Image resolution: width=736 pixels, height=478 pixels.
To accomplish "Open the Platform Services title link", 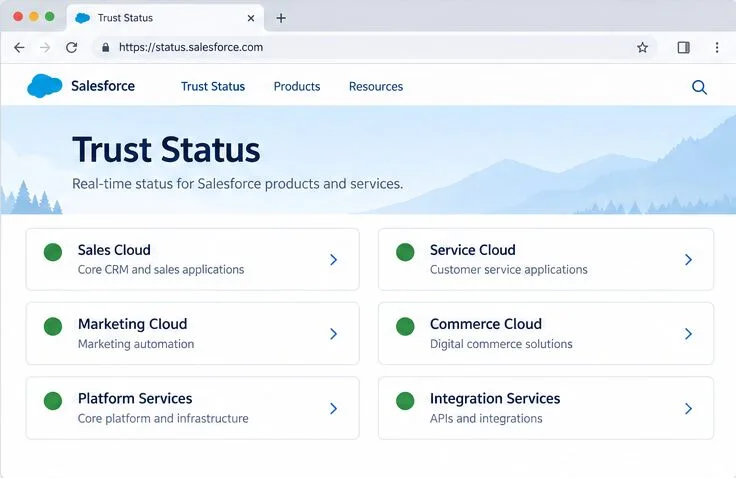I will pyautogui.click(x=135, y=398).
